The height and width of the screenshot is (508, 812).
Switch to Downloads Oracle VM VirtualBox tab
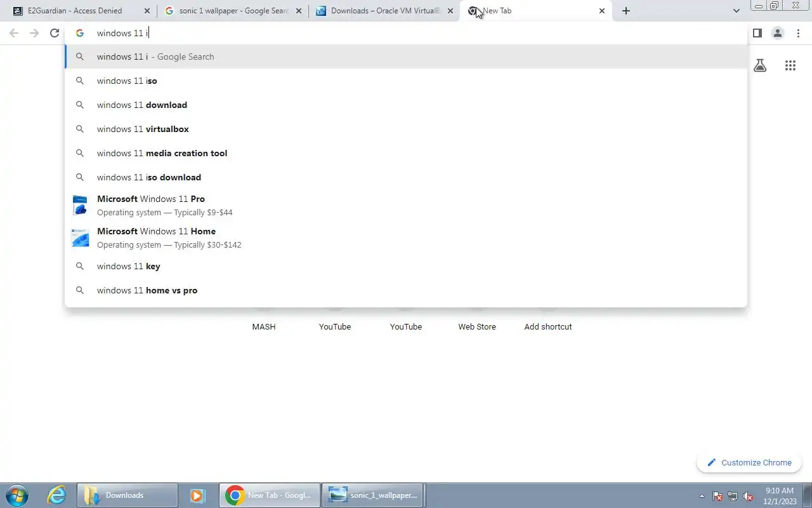click(384, 11)
